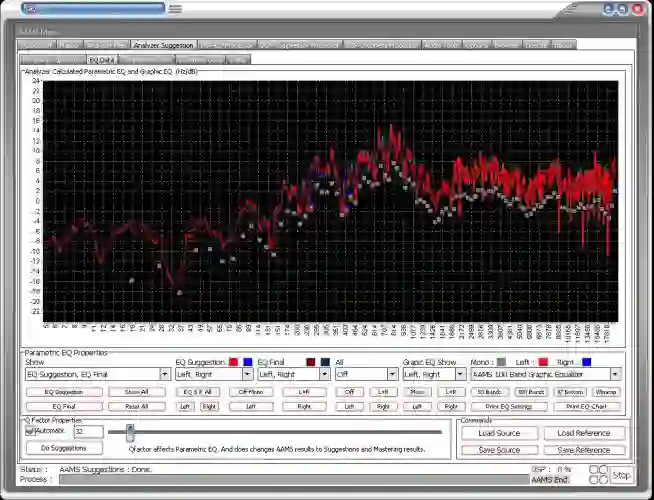This screenshot has width=654, height=500.
Task: Click the Print EQ Chart button
Action: point(587,406)
